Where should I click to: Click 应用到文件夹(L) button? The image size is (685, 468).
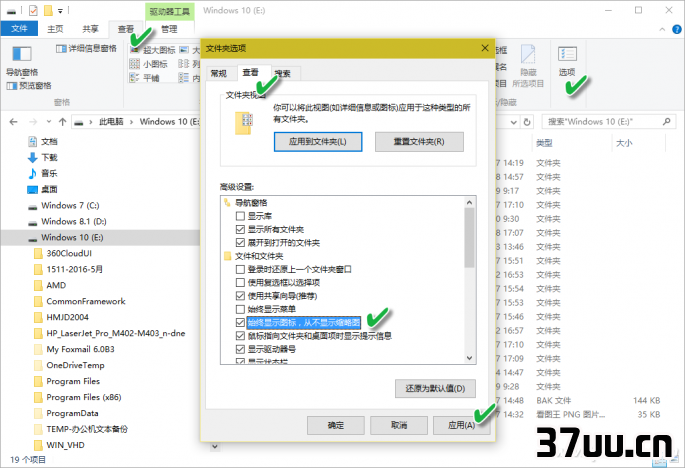pos(318,142)
